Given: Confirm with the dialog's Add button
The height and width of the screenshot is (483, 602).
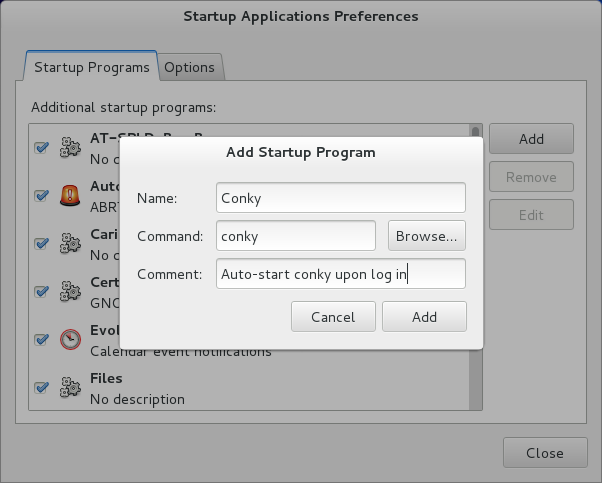Looking at the screenshot, I should [x=424, y=317].
